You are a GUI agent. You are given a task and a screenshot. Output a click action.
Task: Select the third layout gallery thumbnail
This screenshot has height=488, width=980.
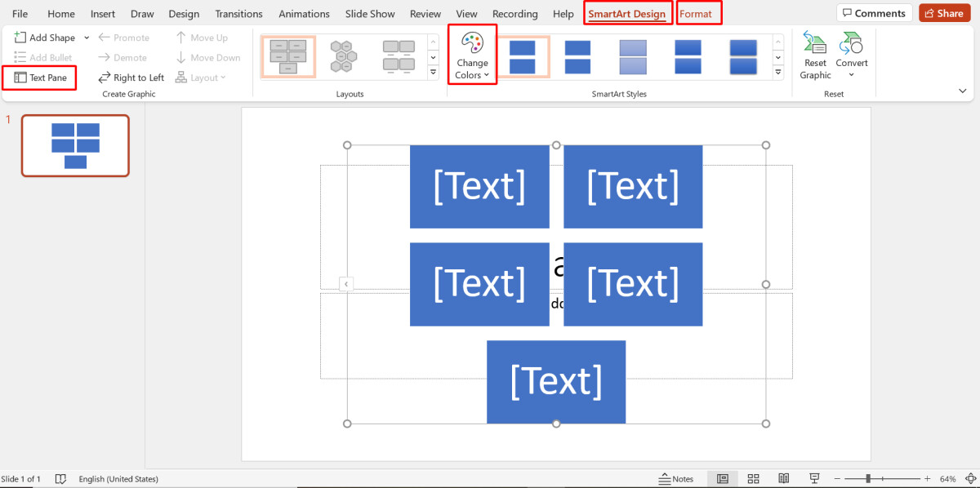tap(399, 57)
